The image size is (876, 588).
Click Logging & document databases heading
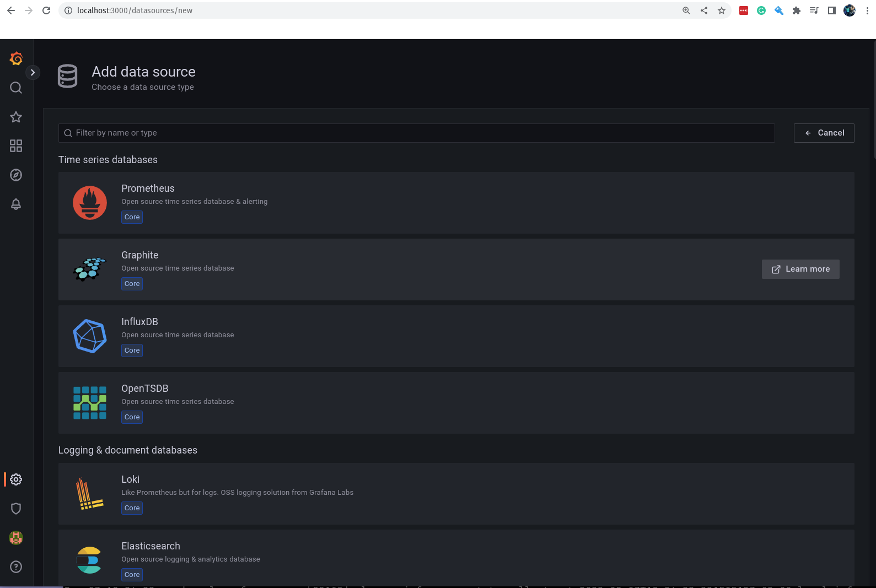click(128, 450)
